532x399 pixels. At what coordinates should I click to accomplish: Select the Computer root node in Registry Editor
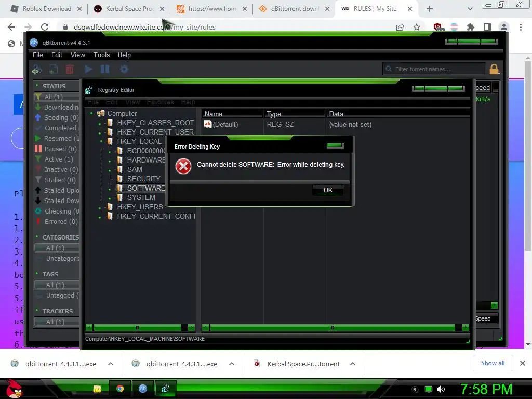click(122, 113)
